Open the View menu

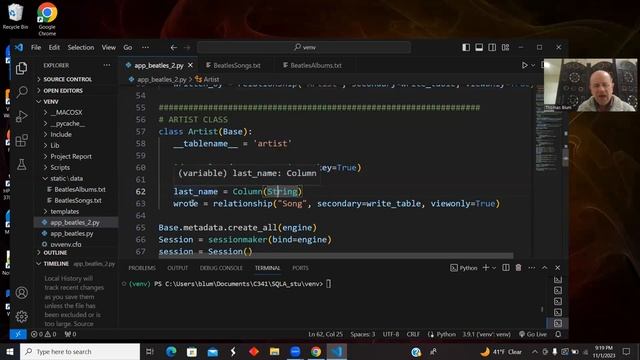[109, 47]
